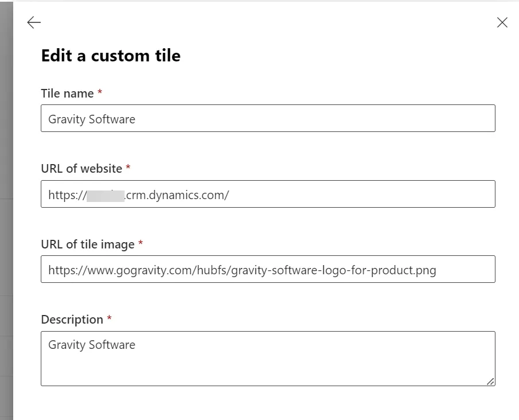Click the red asterisk next to URL of tile image
Screen dimensions: 519x420
pos(140,242)
